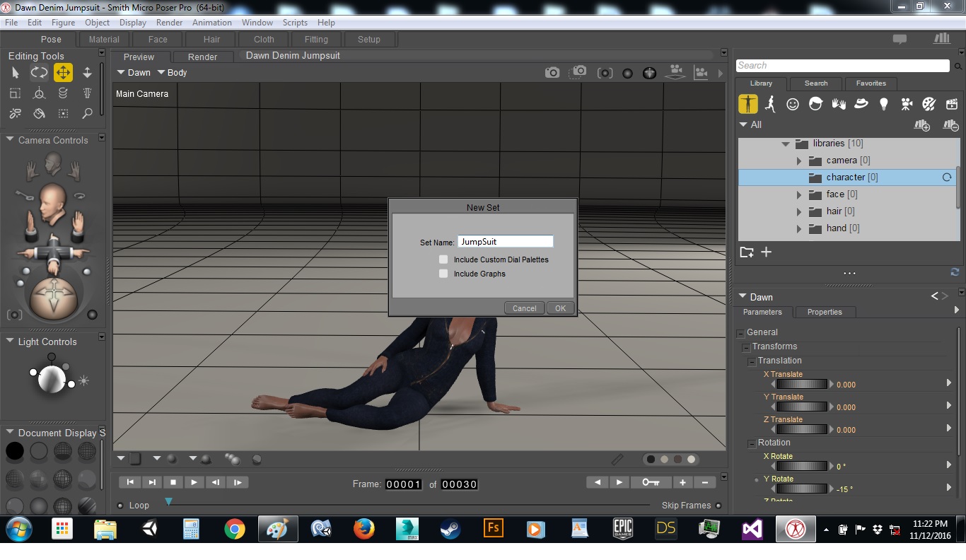This screenshot has width=966, height=560.
Task: Select the Rotate tool in Editing Tools
Action: [x=39, y=72]
